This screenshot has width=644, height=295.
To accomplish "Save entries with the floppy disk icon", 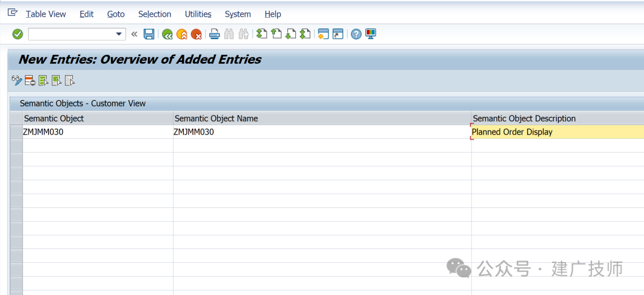I will [x=148, y=34].
